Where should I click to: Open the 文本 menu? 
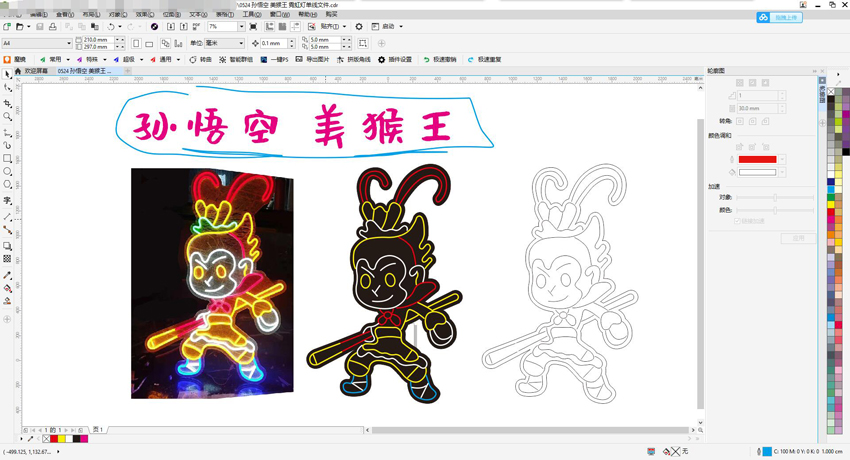[x=198, y=15]
